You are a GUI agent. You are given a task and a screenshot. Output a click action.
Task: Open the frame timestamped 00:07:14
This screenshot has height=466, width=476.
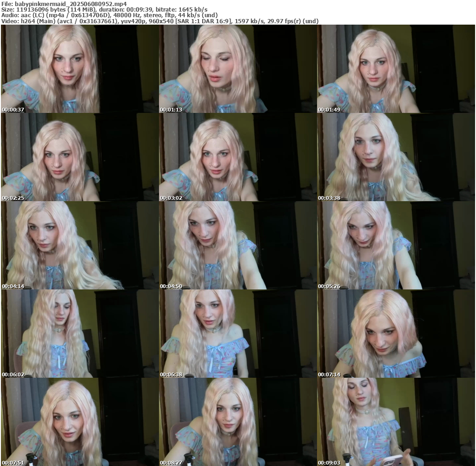click(396, 334)
